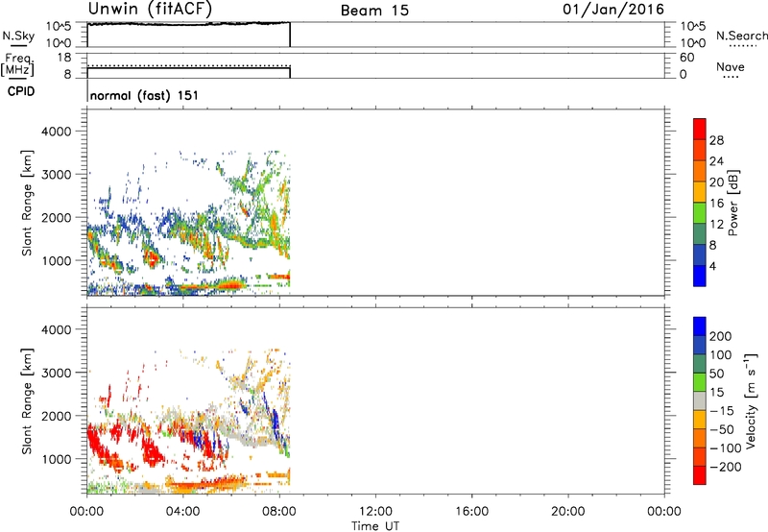Click the '-100' label on the velocity colorbar
This screenshot has height=532, width=768.
coord(726,447)
